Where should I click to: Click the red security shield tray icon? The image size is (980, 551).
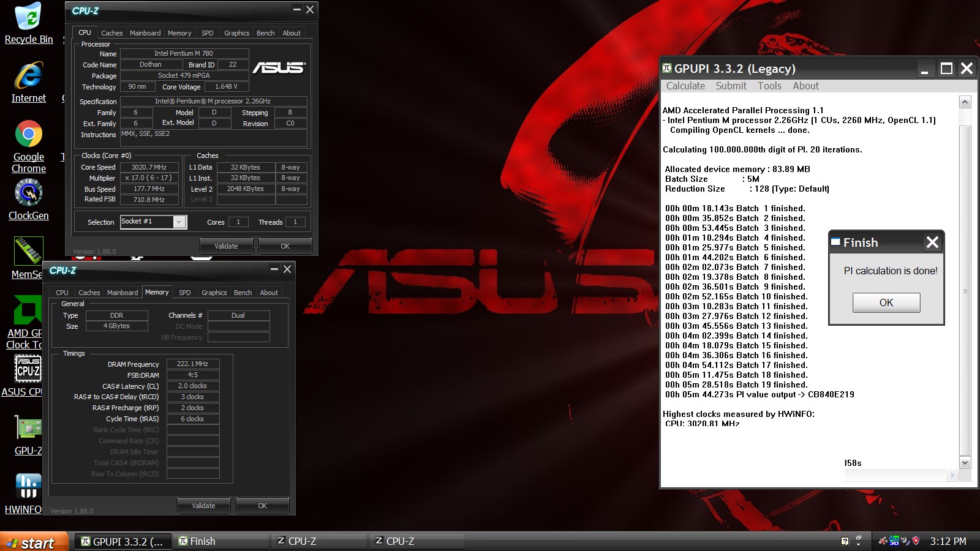(916, 541)
